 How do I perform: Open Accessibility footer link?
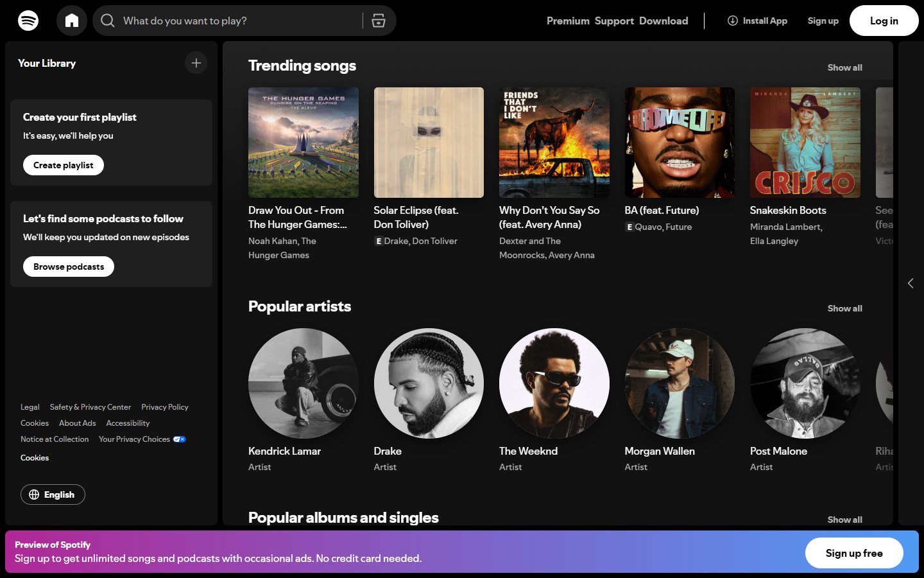click(x=128, y=423)
